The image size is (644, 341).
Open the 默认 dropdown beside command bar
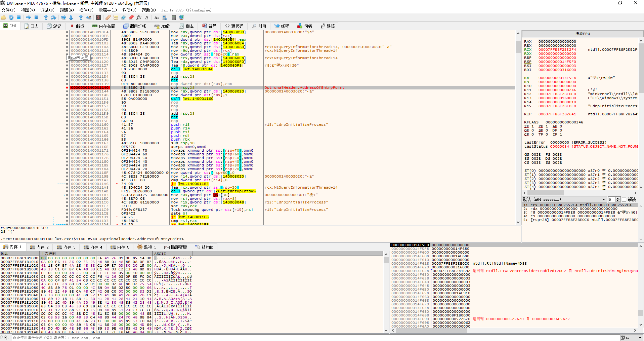[x=631, y=338]
